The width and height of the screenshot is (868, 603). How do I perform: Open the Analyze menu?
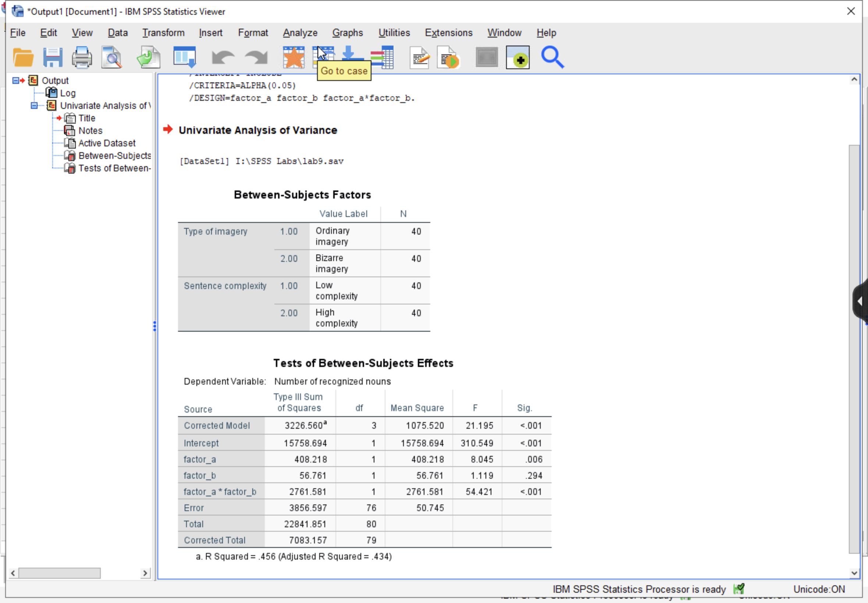(299, 32)
